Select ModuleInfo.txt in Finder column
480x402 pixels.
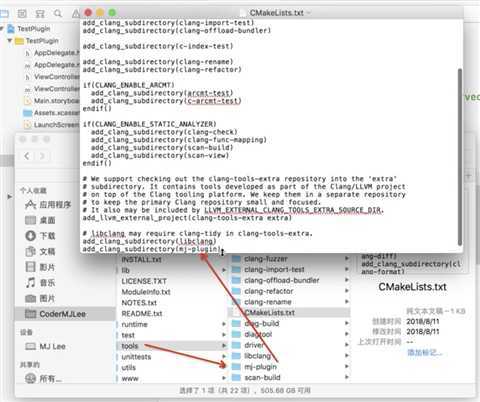[x=146, y=292]
